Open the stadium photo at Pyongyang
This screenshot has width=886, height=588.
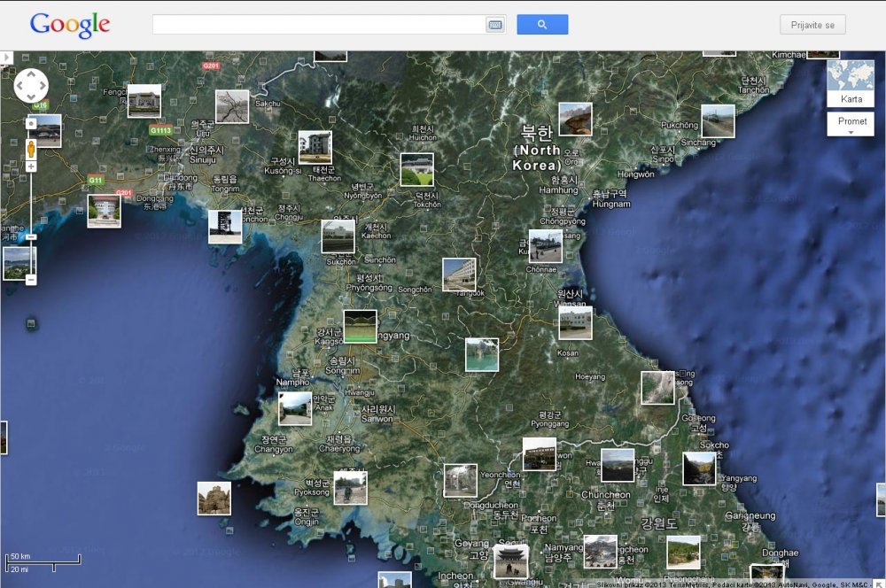(360, 327)
